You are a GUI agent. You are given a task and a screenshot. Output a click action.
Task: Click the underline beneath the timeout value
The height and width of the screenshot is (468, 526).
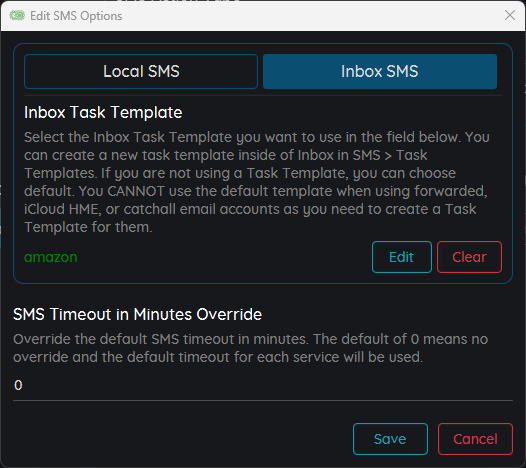[263, 400]
